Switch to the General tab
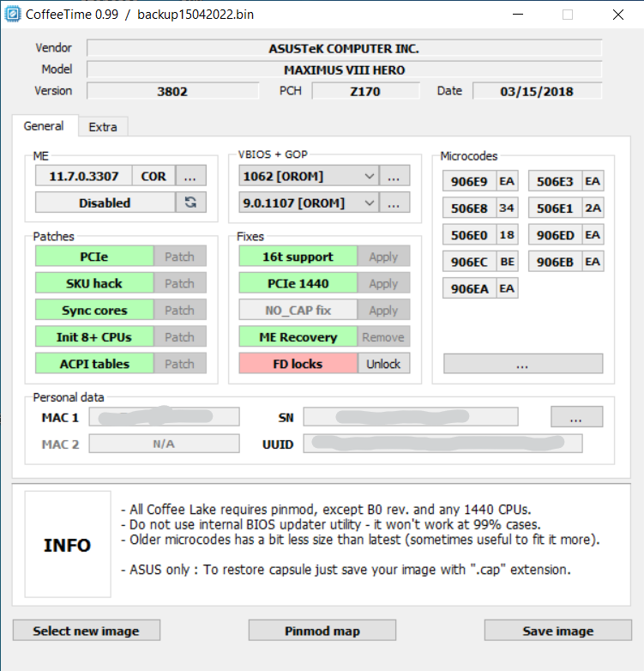This screenshot has width=644, height=671. 44,126
